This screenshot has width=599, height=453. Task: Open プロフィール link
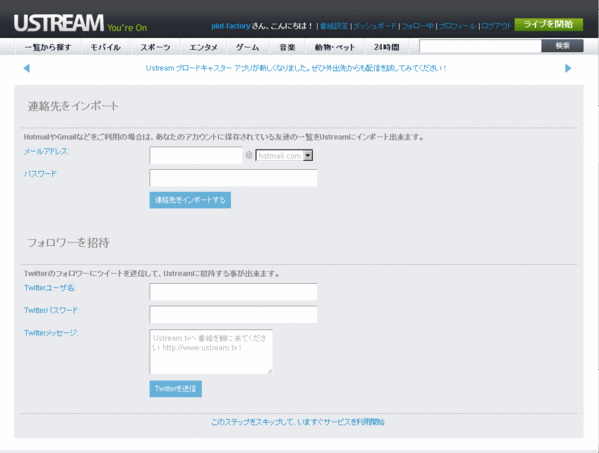pos(457,26)
